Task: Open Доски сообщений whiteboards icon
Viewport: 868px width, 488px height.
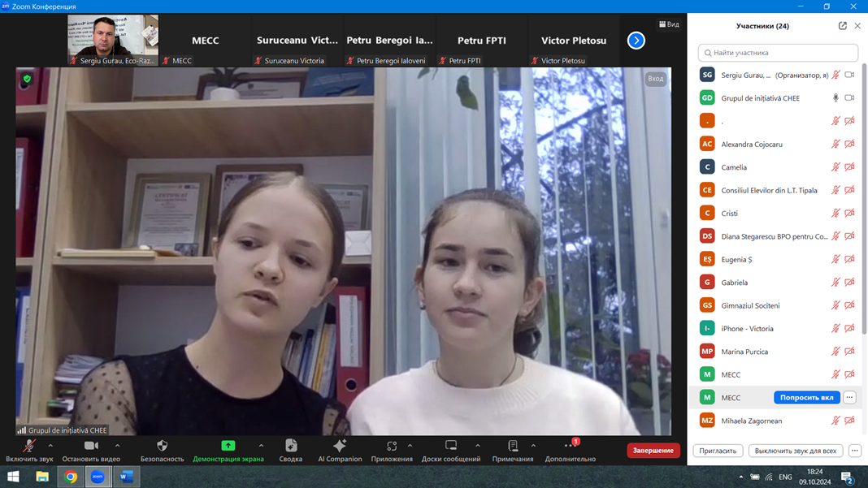Action: 451,446
